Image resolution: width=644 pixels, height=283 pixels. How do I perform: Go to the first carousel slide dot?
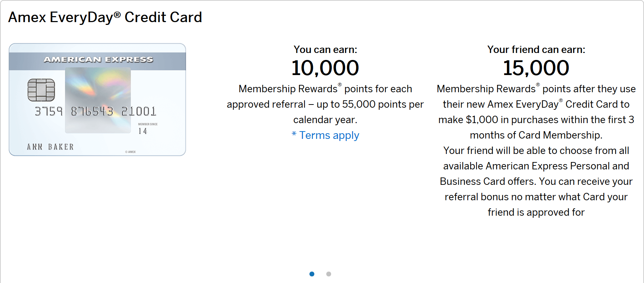(x=312, y=274)
